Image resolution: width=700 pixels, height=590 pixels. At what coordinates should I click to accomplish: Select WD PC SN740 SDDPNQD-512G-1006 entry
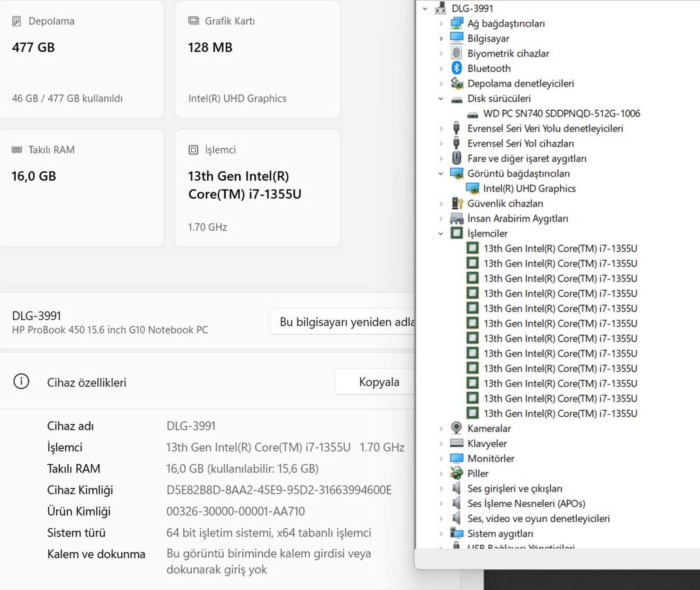tap(562, 113)
